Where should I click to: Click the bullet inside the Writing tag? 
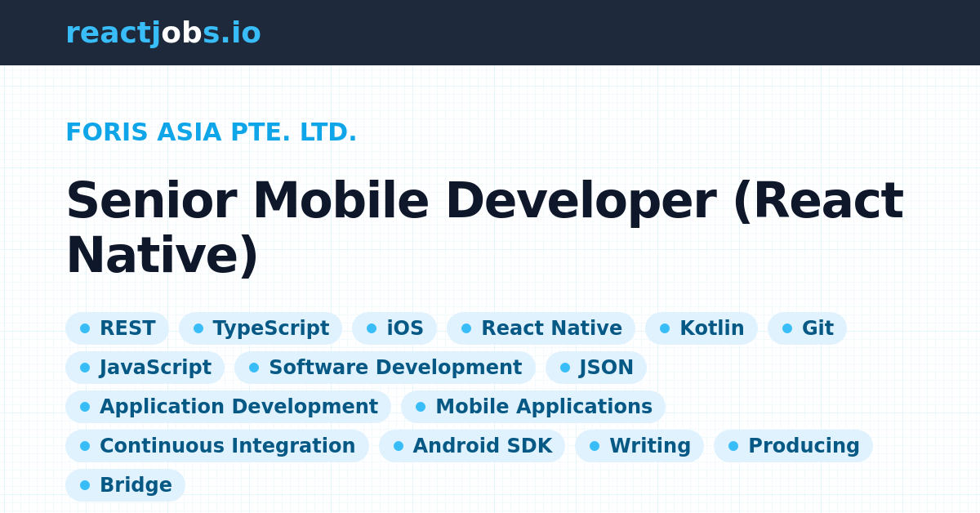pyautogui.click(x=594, y=446)
